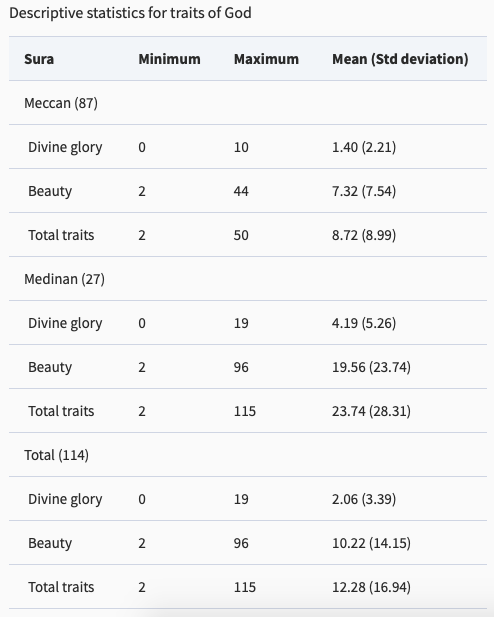Click the Sura column header
494x617 pixels.
[x=39, y=59]
